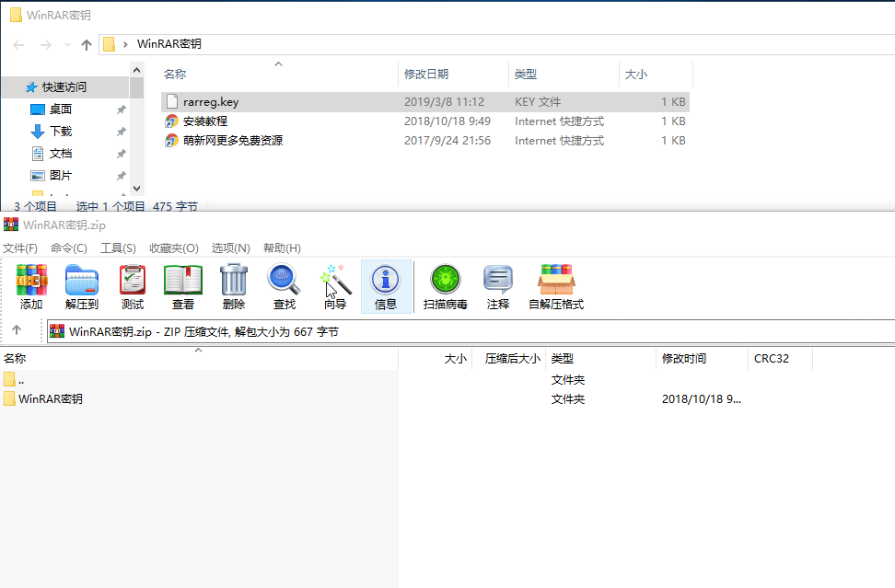Click the pin icon next to Downloads
The image size is (895, 588).
point(121,132)
